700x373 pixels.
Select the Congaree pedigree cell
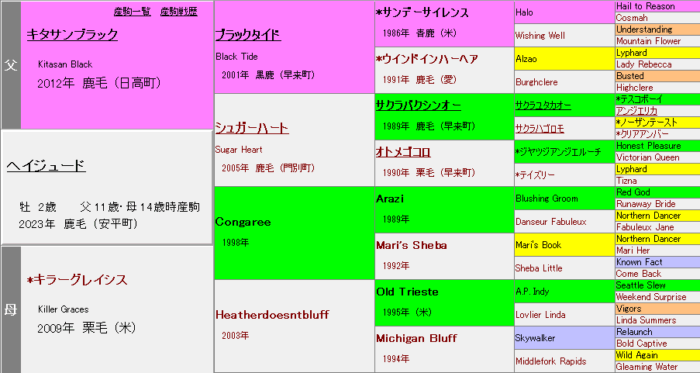[294, 233]
